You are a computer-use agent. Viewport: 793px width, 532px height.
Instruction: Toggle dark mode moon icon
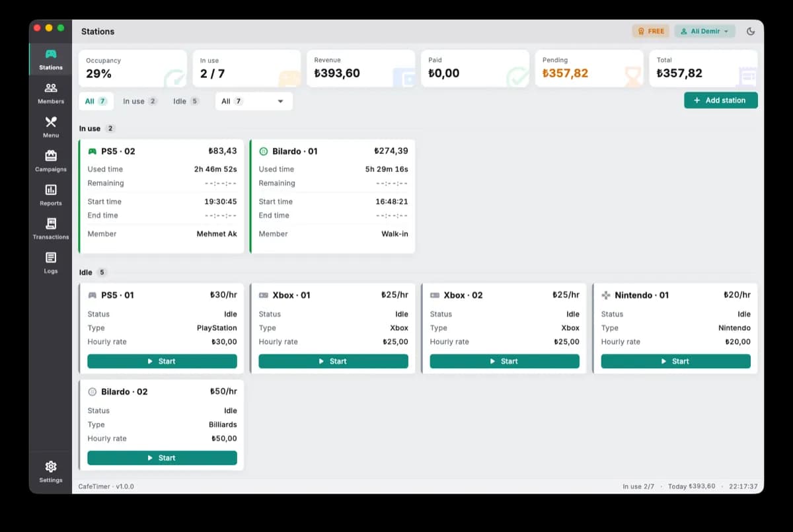coord(751,31)
